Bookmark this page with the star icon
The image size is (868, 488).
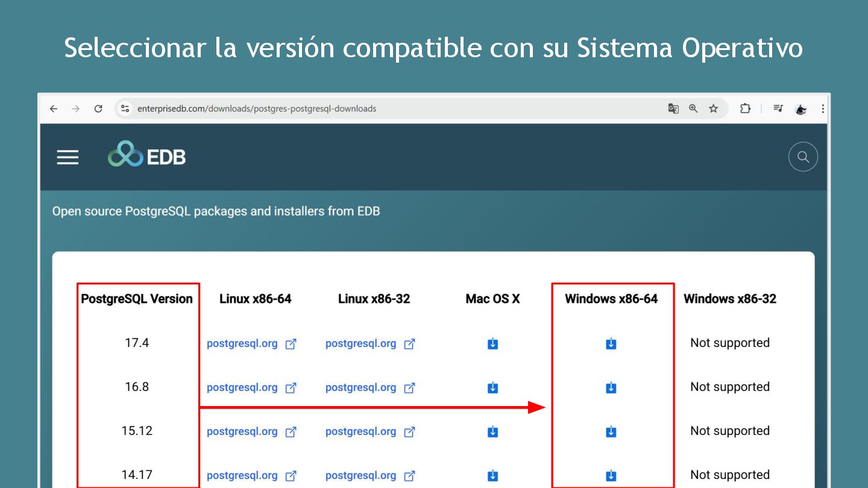click(714, 109)
